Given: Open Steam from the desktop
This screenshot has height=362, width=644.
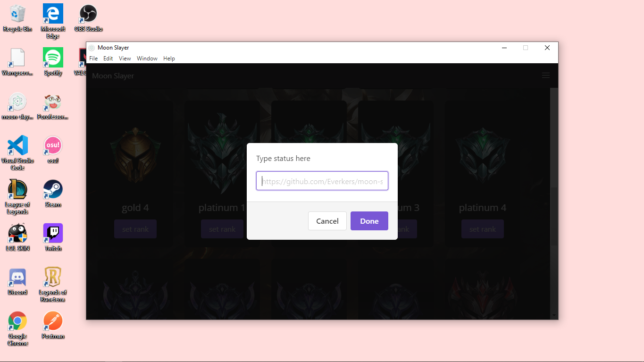Looking at the screenshot, I should coord(53,194).
